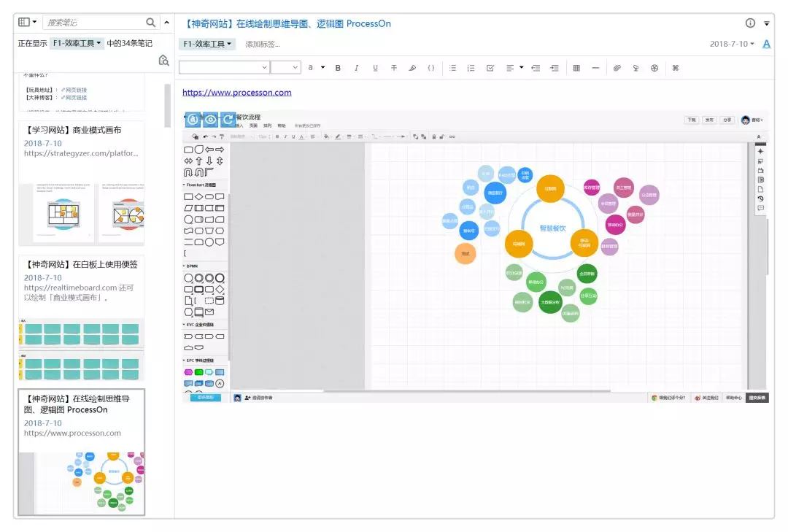Screen dimensions: 788x532
Task: Click the search-in-notebook icon above the list
Action: click(x=163, y=61)
